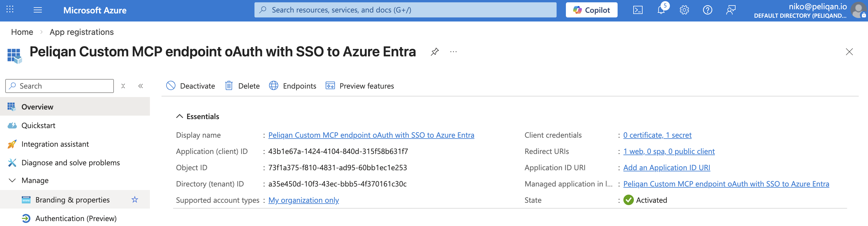
Task: Open the ellipsis more options menu
Action: pyautogui.click(x=453, y=52)
